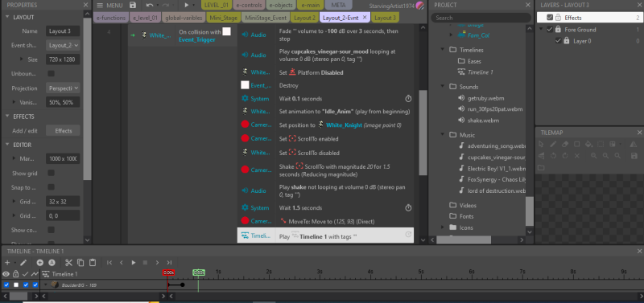The height and width of the screenshot is (303, 644).
Task: Enable the Show grid checkbox
Action: (x=51, y=173)
